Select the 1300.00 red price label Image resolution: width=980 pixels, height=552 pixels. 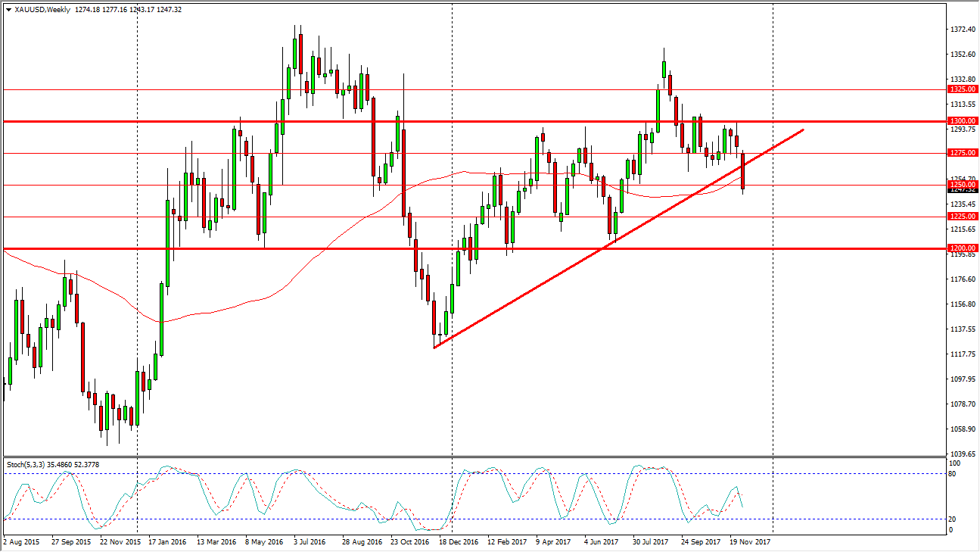tap(962, 121)
